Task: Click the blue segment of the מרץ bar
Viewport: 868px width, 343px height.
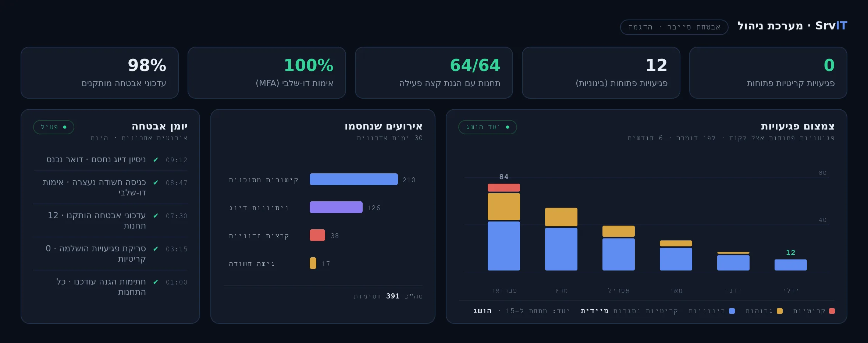Action: 561,249
